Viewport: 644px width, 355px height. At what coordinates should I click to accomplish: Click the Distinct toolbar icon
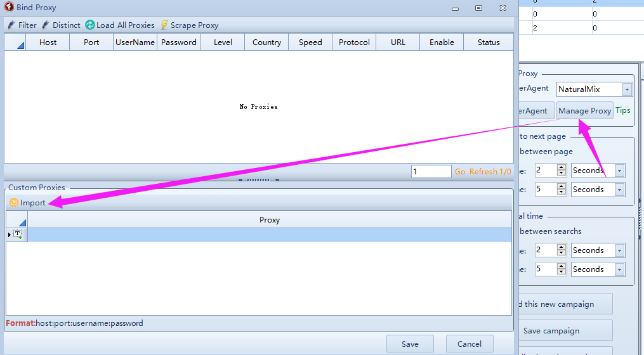coord(46,25)
